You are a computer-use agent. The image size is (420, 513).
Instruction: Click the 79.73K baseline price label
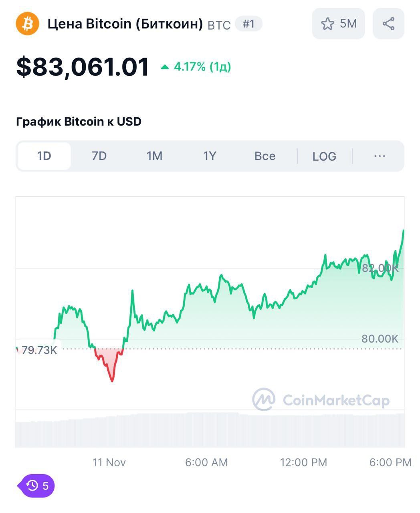[x=39, y=350]
